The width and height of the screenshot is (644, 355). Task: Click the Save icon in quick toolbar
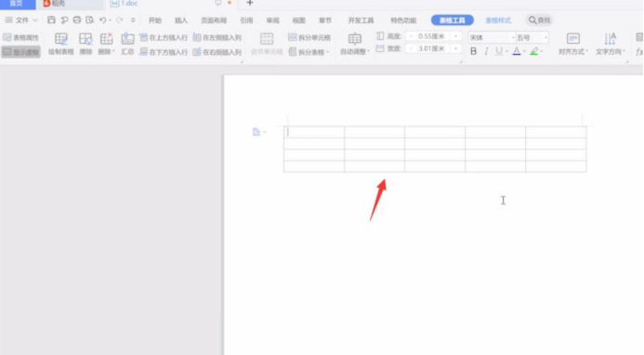[51, 20]
